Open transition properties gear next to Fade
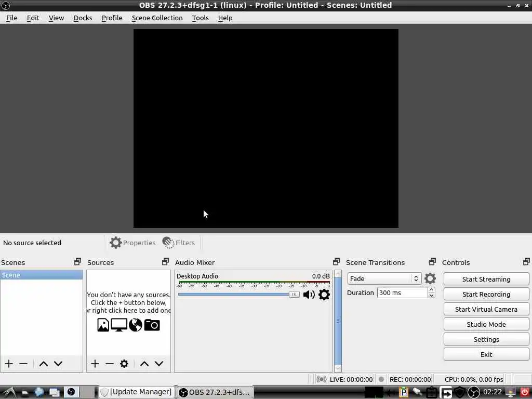Screen dimensions: 532x399 coord(430,278)
